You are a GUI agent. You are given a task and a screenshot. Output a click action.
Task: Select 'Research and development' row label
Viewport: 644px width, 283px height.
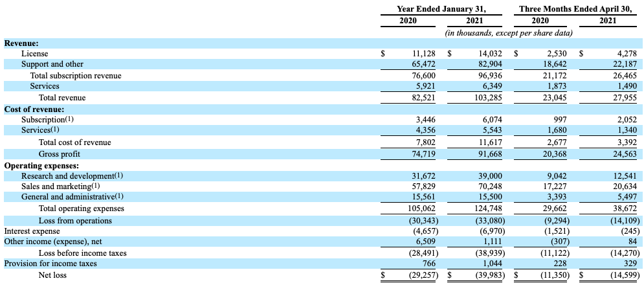pyautogui.click(x=67, y=175)
